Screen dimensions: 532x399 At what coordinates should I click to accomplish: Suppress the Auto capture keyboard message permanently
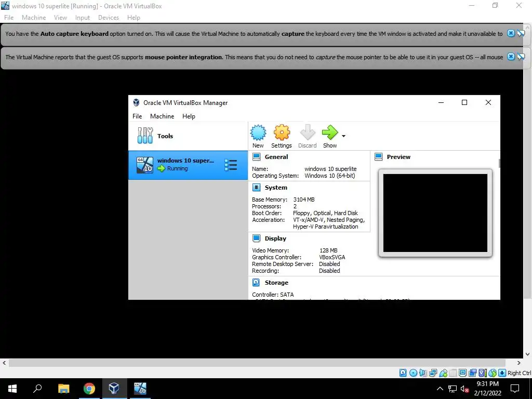(x=521, y=33)
